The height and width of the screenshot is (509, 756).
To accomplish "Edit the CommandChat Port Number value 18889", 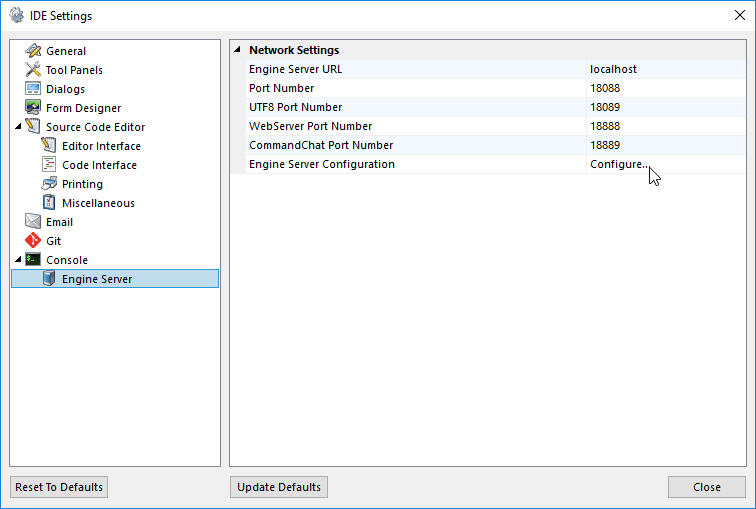I will point(666,145).
